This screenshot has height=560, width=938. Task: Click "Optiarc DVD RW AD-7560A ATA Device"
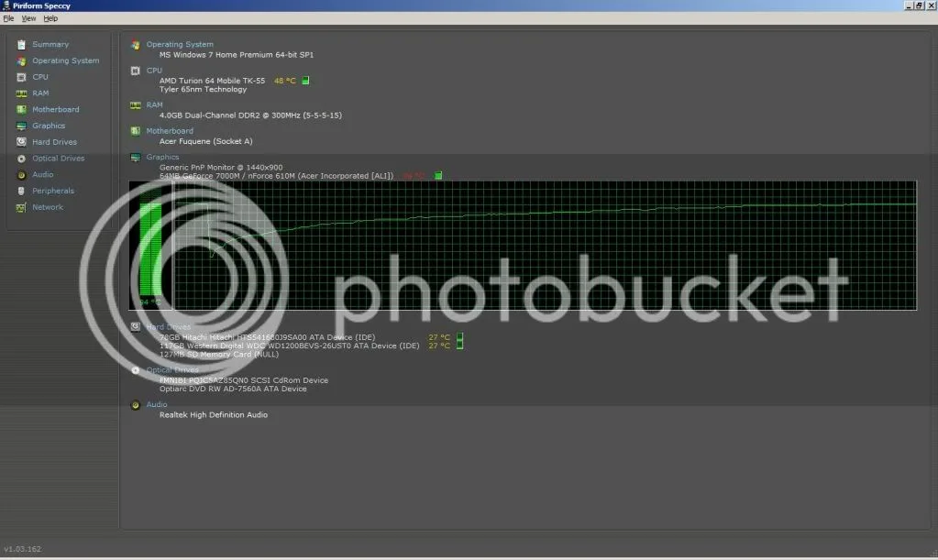(x=233, y=389)
